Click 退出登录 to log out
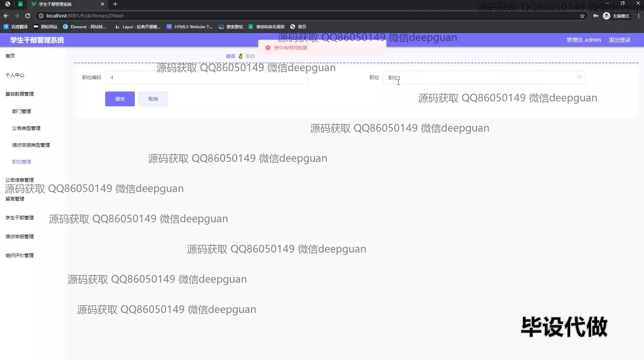The image size is (644, 360). click(x=620, y=40)
